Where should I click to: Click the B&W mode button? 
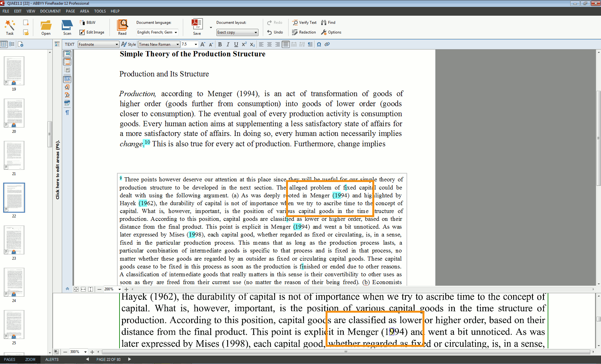pos(88,23)
